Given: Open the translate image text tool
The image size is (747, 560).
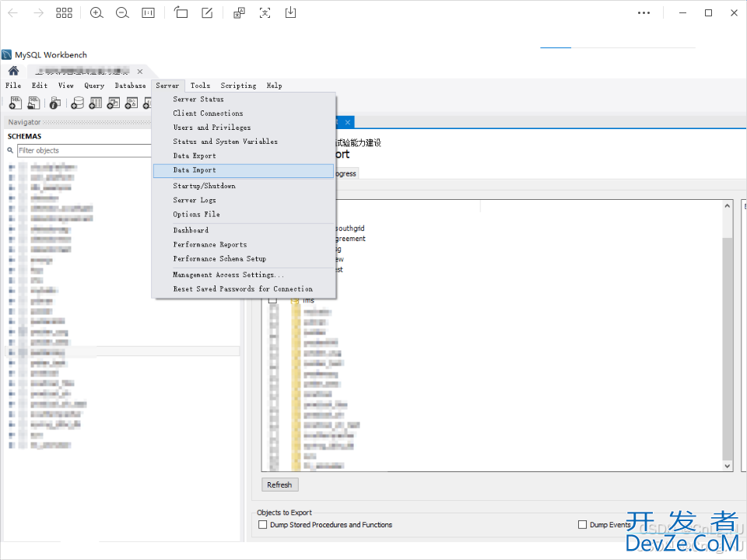Looking at the screenshot, I should tap(239, 13).
